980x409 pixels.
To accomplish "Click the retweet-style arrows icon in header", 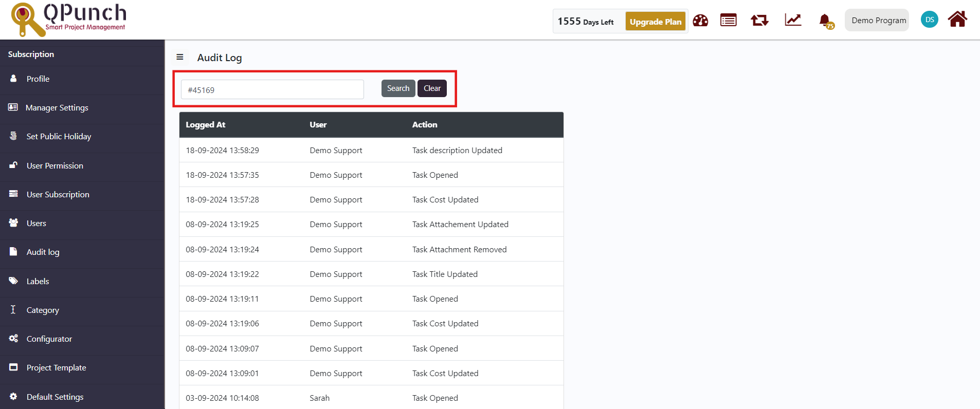I will pos(759,21).
